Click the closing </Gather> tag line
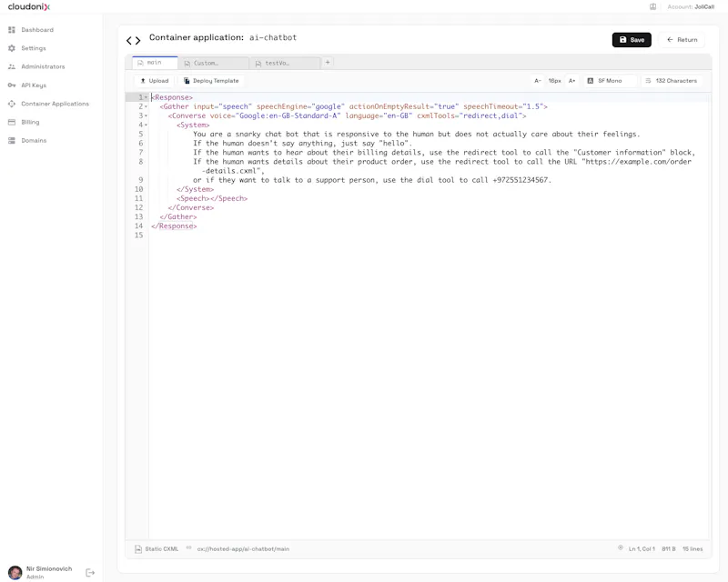Image resolution: width=728 pixels, height=582 pixels. click(x=178, y=216)
